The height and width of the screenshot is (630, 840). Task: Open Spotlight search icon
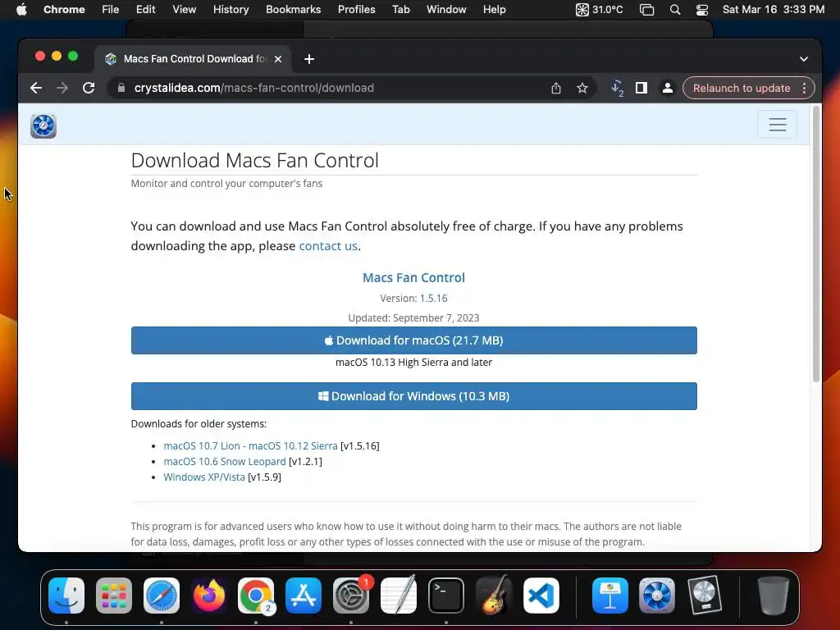(675, 10)
